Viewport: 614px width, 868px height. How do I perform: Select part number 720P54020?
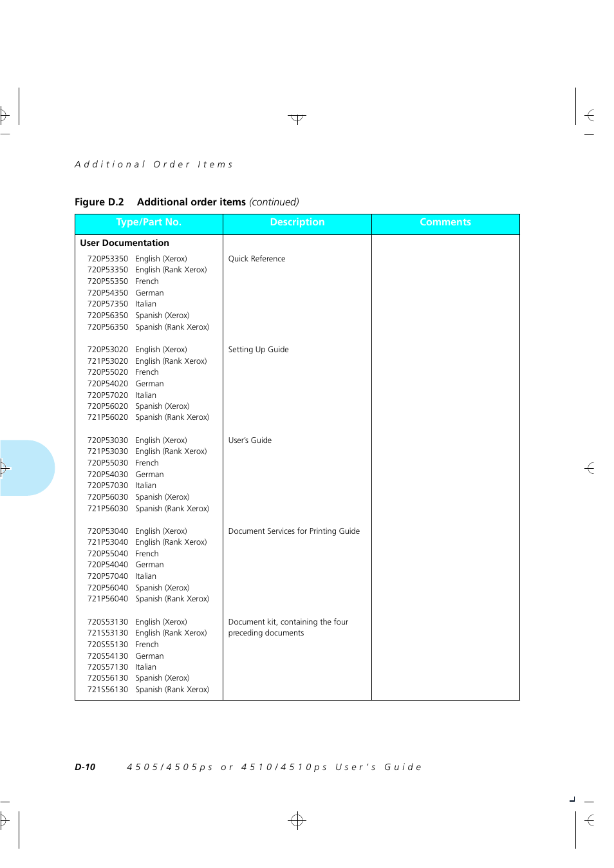click(x=107, y=384)
